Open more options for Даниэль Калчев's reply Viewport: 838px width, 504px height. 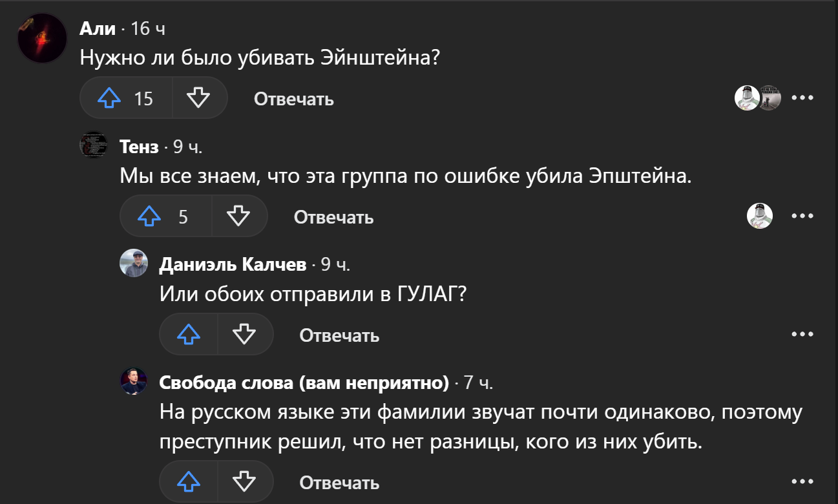pyautogui.click(x=802, y=335)
